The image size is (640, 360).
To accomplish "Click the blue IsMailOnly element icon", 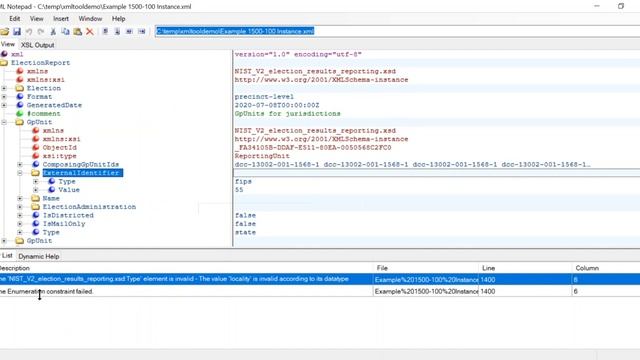I will [x=36, y=224].
